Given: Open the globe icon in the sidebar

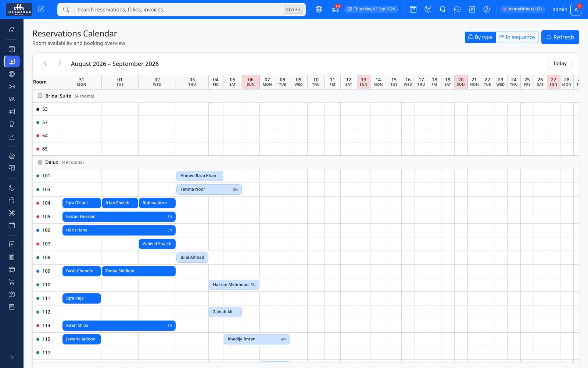Looking at the screenshot, I should coord(12,74).
